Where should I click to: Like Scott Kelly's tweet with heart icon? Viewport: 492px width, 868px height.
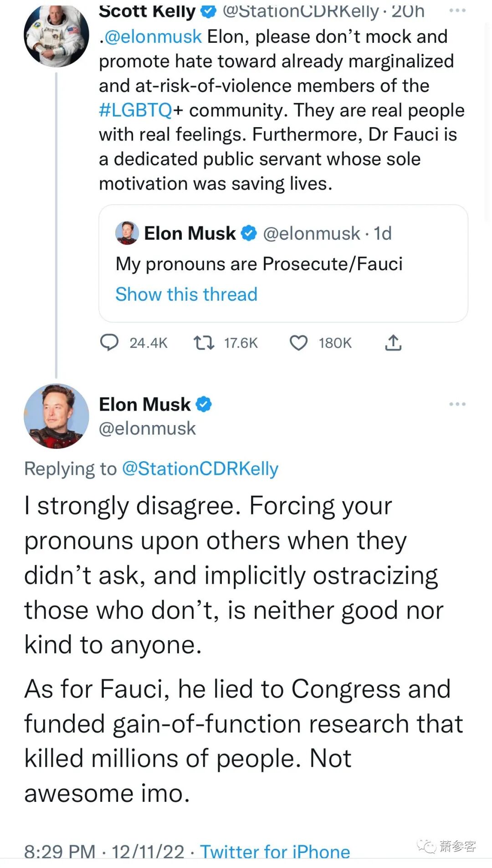299,343
